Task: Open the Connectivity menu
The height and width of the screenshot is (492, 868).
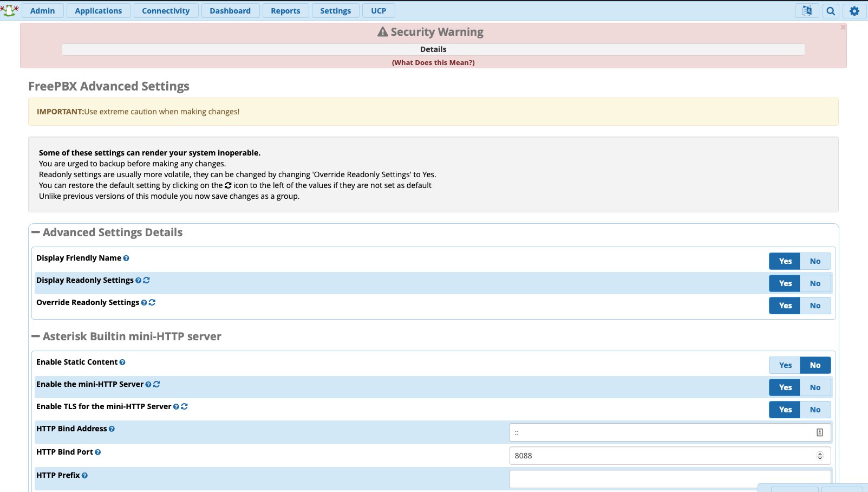Action: click(x=166, y=11)
